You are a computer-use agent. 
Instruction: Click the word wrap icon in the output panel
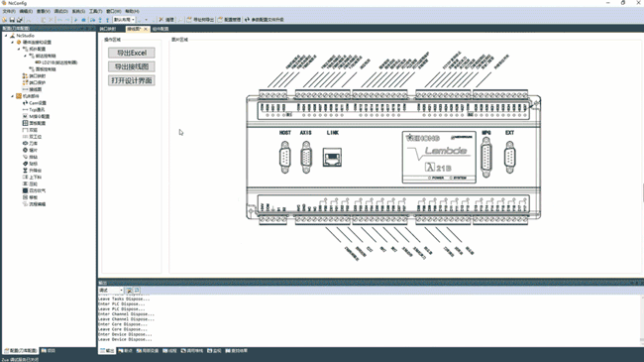click(137, 291)
